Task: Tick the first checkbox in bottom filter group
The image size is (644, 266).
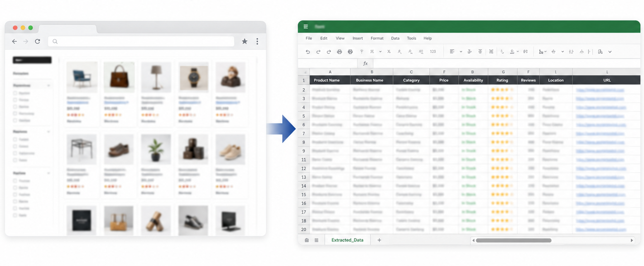Action: (x=15, y=180)
